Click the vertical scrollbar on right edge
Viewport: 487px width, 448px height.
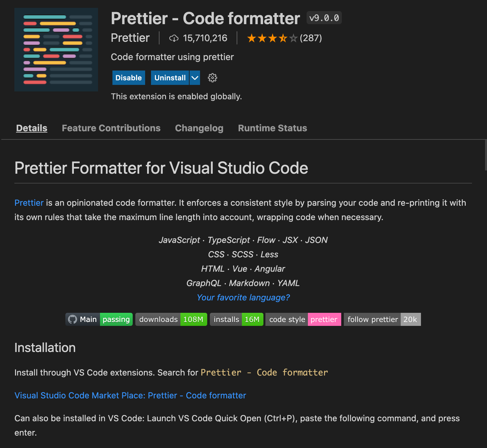(486, 155)
